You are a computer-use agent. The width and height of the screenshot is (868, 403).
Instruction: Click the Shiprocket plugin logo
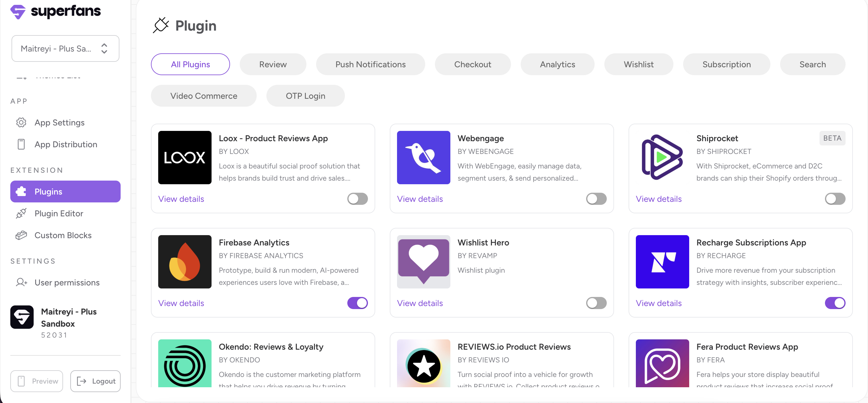[662, 157]
